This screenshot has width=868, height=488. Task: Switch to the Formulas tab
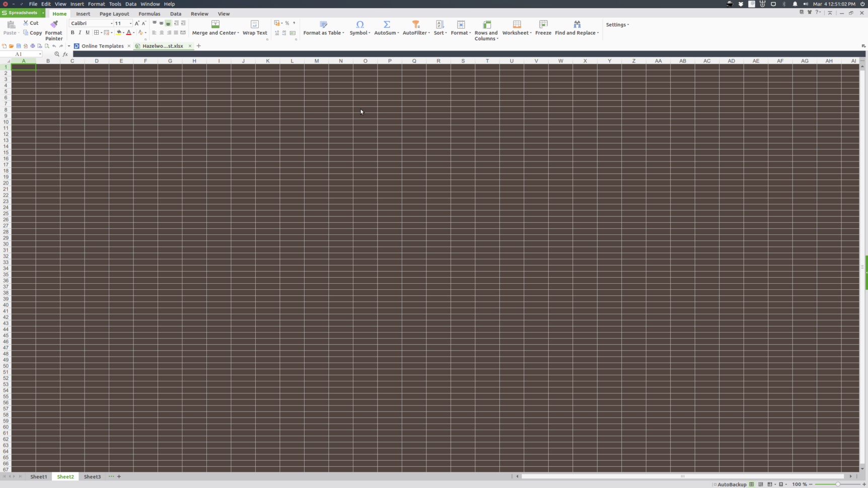coord(149,14)
